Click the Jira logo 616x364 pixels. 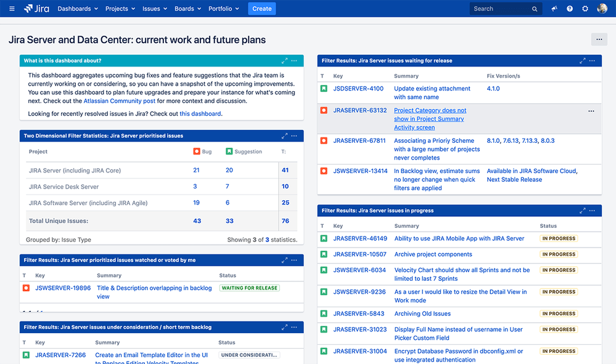pos(36,9)
